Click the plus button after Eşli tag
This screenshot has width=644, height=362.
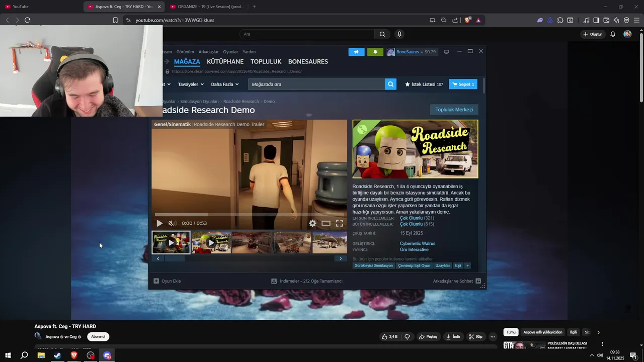467,265
